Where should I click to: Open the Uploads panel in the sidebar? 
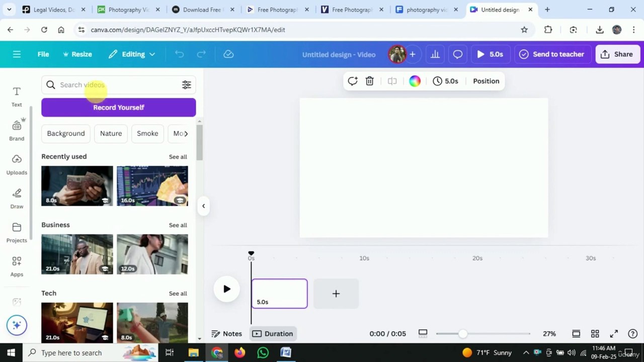click(x=17, y=164)
